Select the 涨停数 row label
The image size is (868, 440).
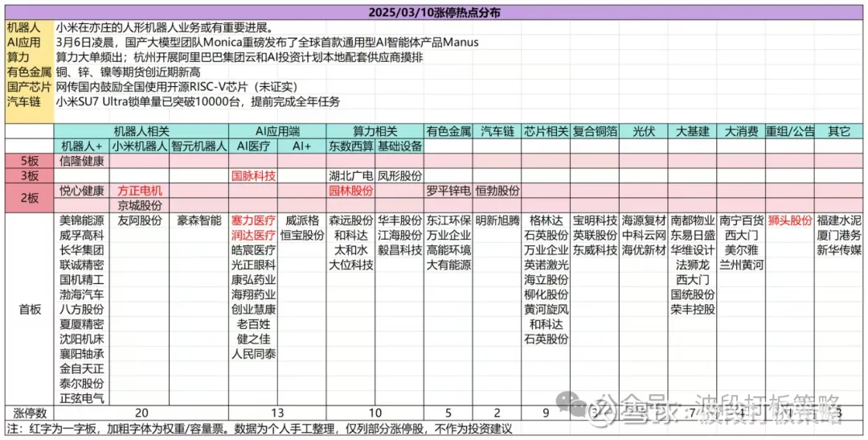tap(30, 413)
